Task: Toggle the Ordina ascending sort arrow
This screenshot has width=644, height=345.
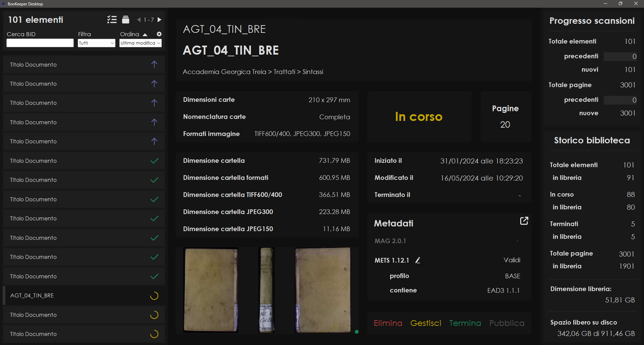Action: pos(145,34)
